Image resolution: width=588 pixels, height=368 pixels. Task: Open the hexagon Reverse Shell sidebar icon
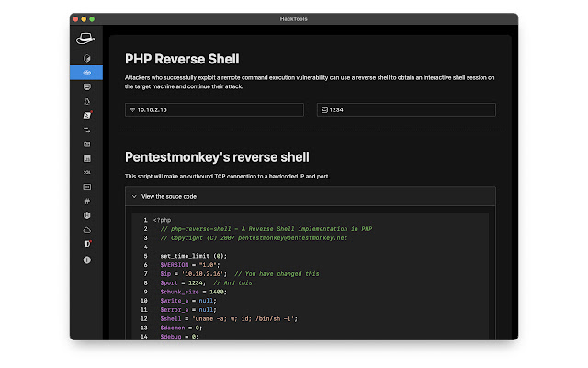click(x=86, y=58)
